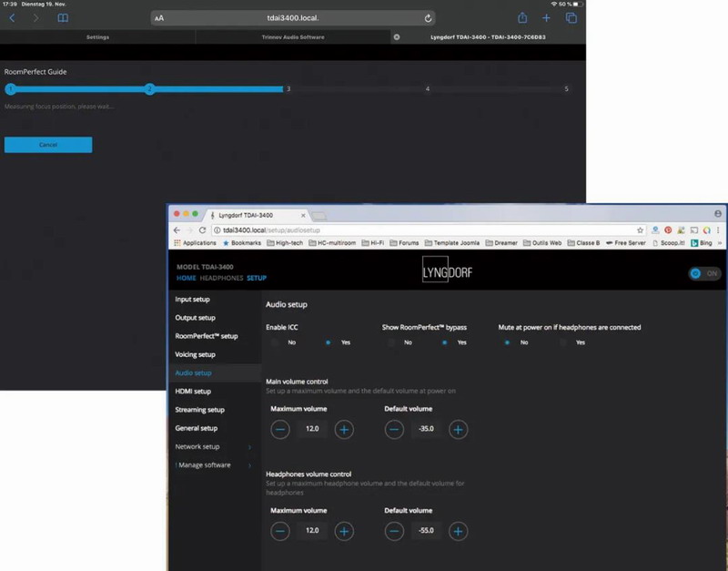Click step 4 in RoomPerfect Guide progress
Image resolution: width=728 pixels, height=571 pixels.
pos(428,88)
